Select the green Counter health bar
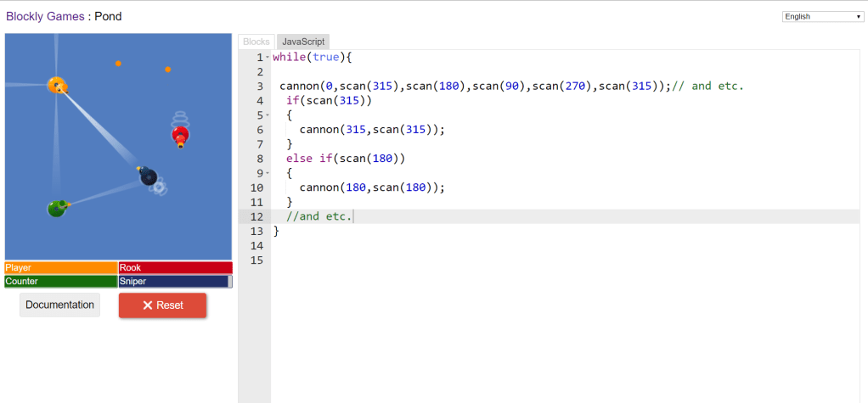 (x=61, y=282)
